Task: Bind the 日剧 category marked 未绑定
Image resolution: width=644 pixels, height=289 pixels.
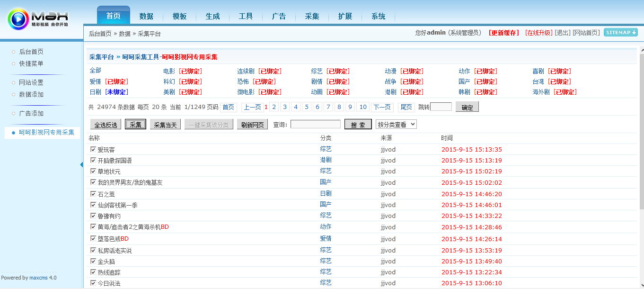Action: (x=116, y=91)
